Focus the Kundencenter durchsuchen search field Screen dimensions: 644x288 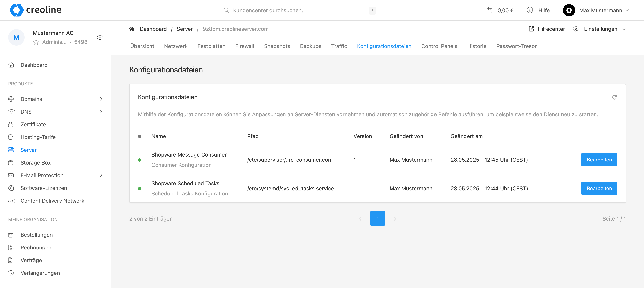(x=299, y=10)
